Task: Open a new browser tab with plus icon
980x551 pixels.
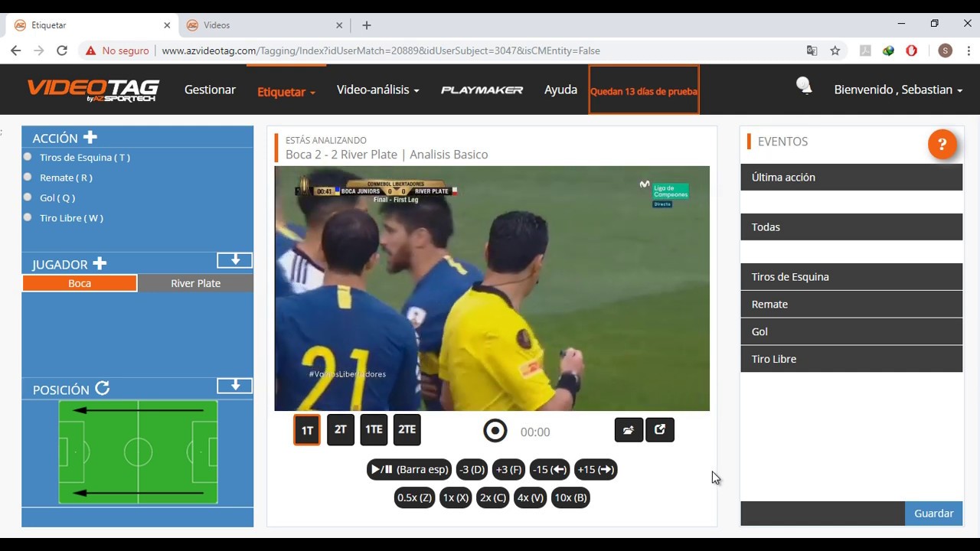Action: coord(367,25)
